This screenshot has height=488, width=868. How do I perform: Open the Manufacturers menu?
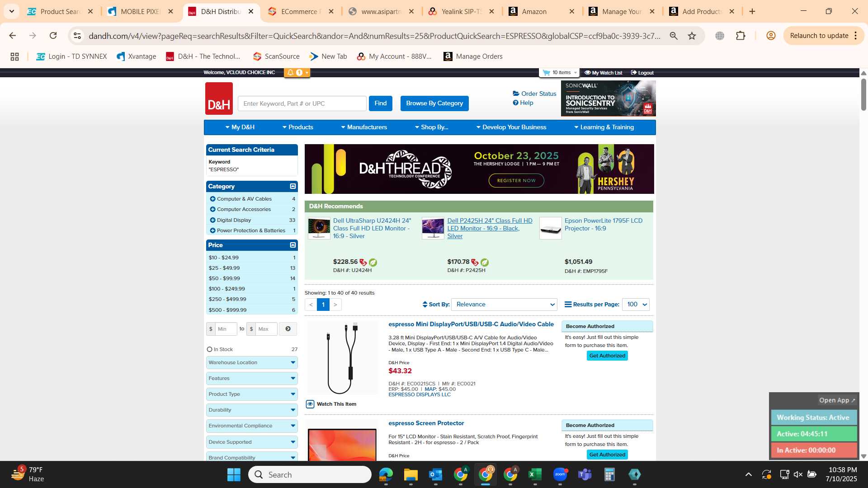(364, 127)
